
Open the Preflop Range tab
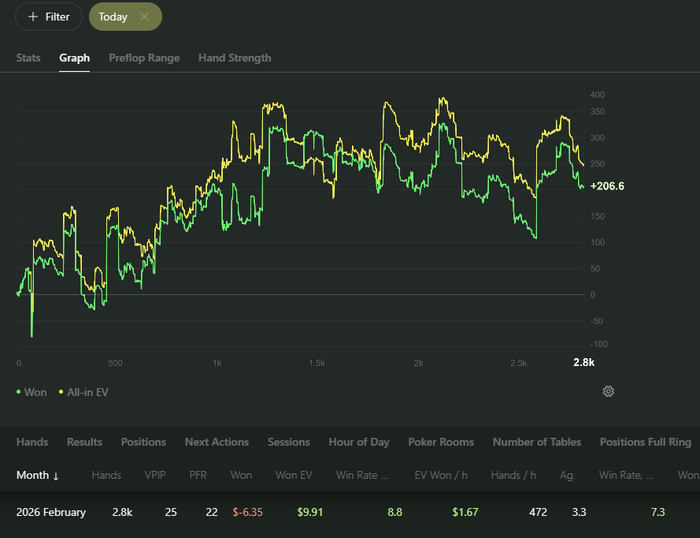pos(144,58)
